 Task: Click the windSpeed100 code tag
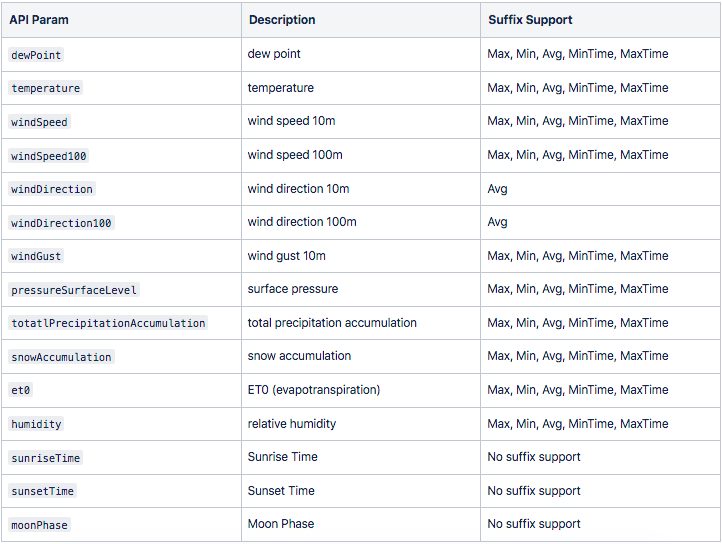click(x=48, y=156)
